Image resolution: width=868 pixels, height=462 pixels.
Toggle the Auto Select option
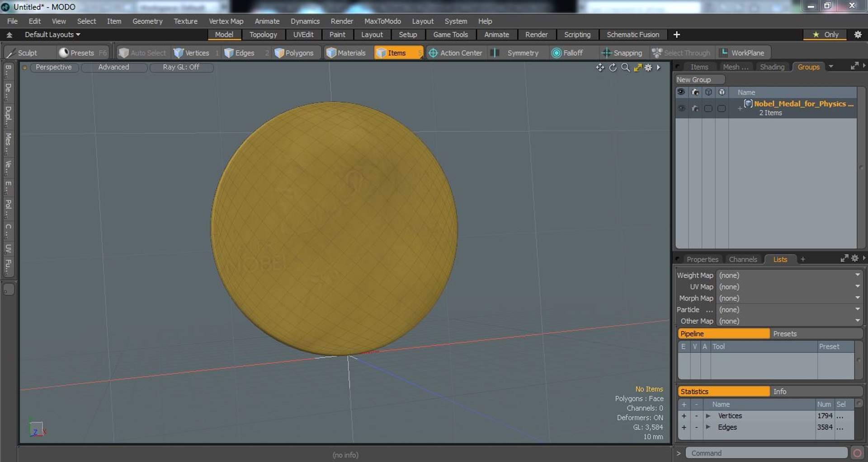tap(142, 53)
